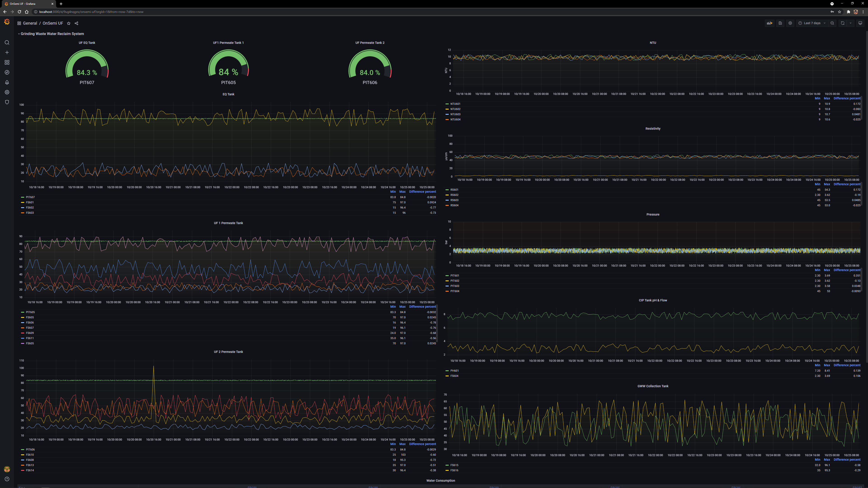Save the dashboard with disk icon
868x488 pixels.
pos(780,23)
